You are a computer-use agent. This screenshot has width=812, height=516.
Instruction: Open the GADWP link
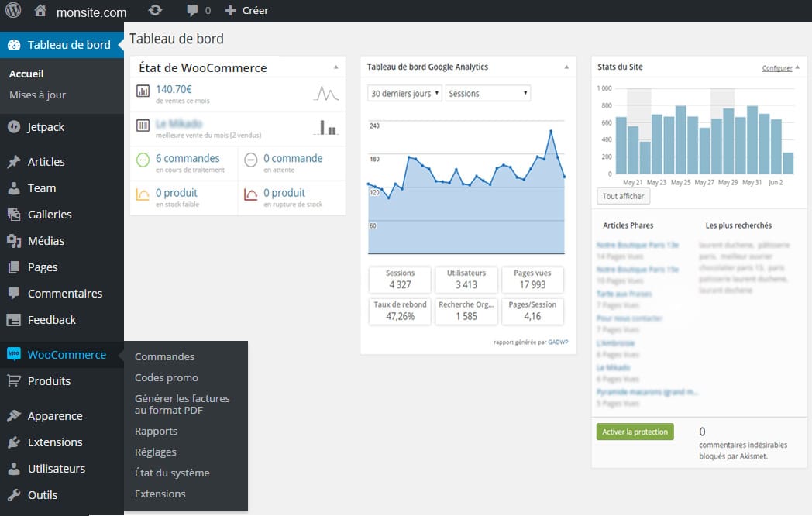coord(558,342)
